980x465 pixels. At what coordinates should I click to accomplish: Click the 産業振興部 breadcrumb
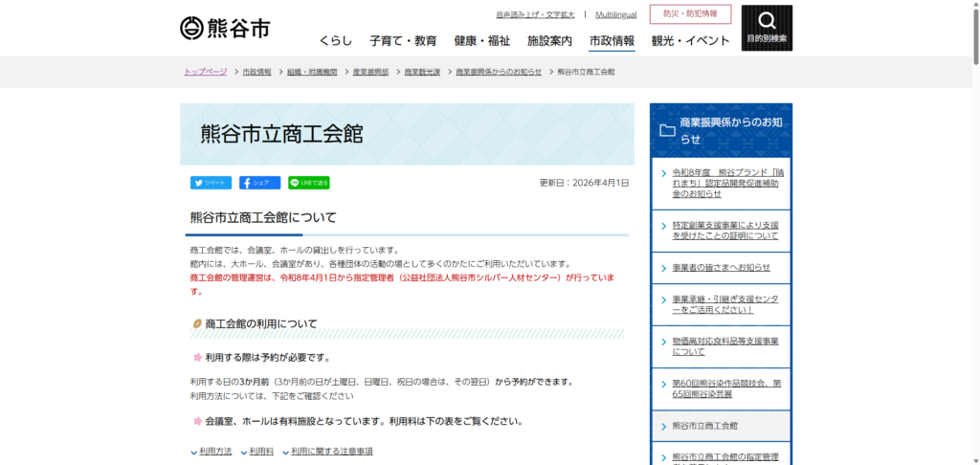(x=370, y=72)
